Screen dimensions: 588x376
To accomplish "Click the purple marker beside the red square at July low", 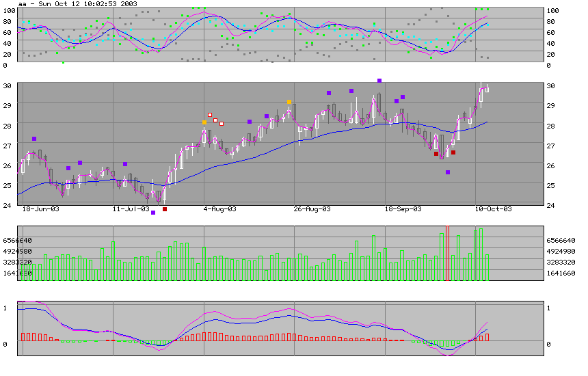I will pos(153,213).
